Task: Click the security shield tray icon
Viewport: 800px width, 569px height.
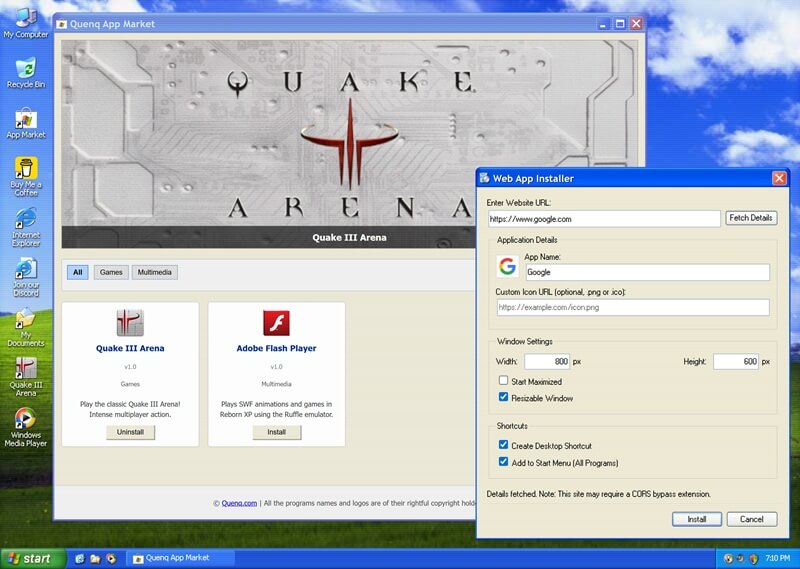Action: pos(754,558)
